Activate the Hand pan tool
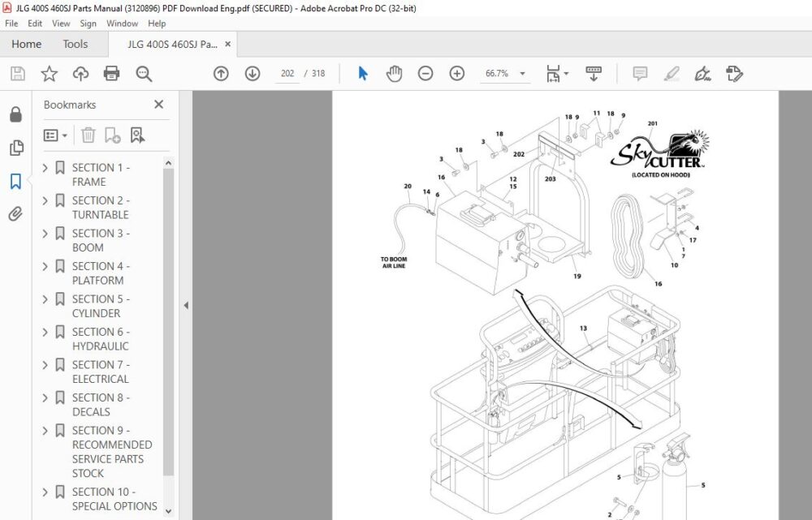 click(x=394, y=74)
